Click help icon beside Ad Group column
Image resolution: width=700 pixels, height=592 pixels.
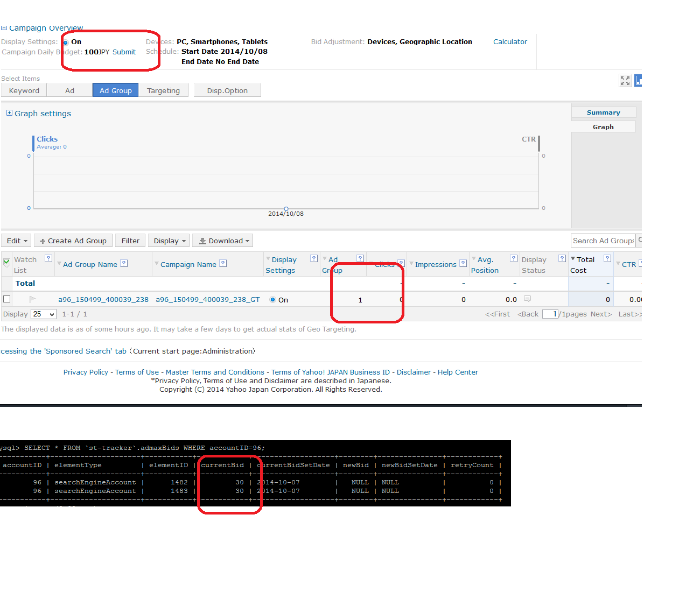tap(360, 258)
